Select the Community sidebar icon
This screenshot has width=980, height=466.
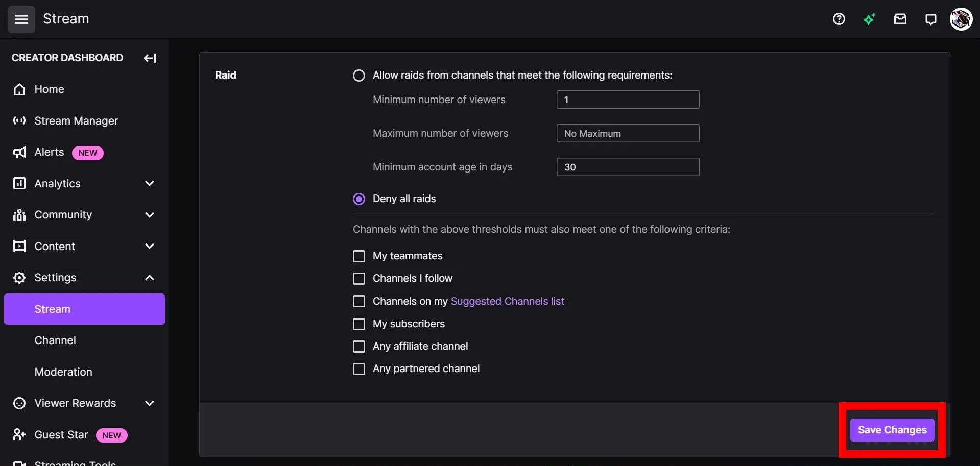[x=19, y=215]
